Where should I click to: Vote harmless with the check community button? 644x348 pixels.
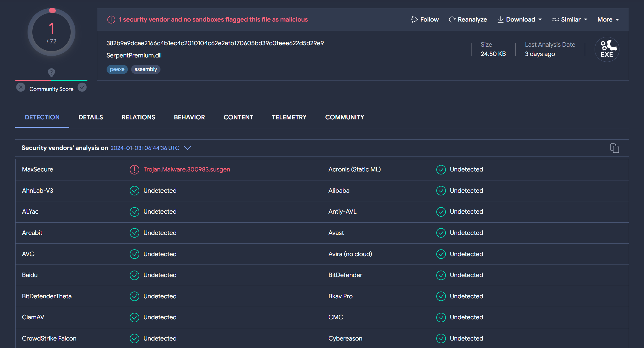click(x=82, y=87)
